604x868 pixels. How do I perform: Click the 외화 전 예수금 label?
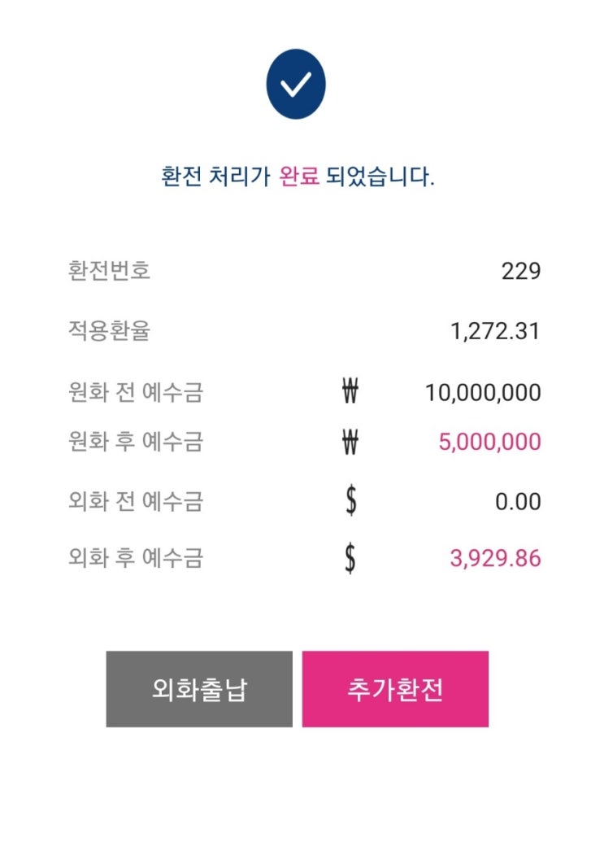135,501
